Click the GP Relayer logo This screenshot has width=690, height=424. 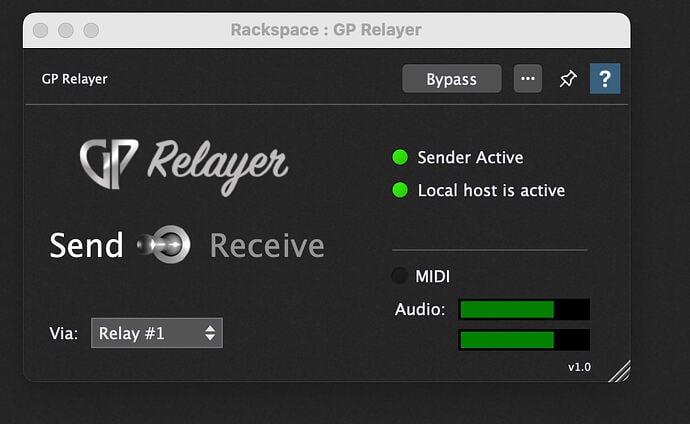[x=184, y=166]
